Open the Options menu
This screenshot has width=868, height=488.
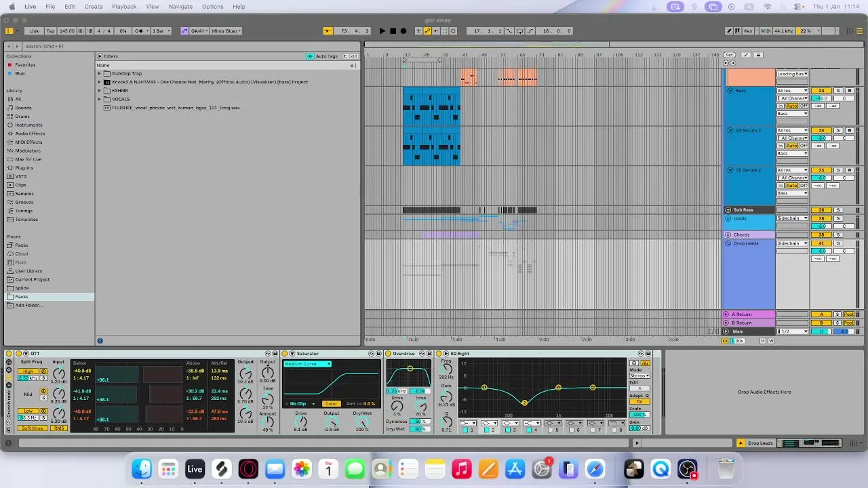click(x=212, y=6)
